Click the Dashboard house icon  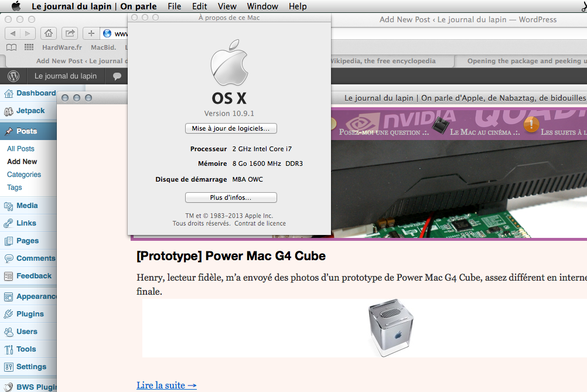click(x=9, y=94)
